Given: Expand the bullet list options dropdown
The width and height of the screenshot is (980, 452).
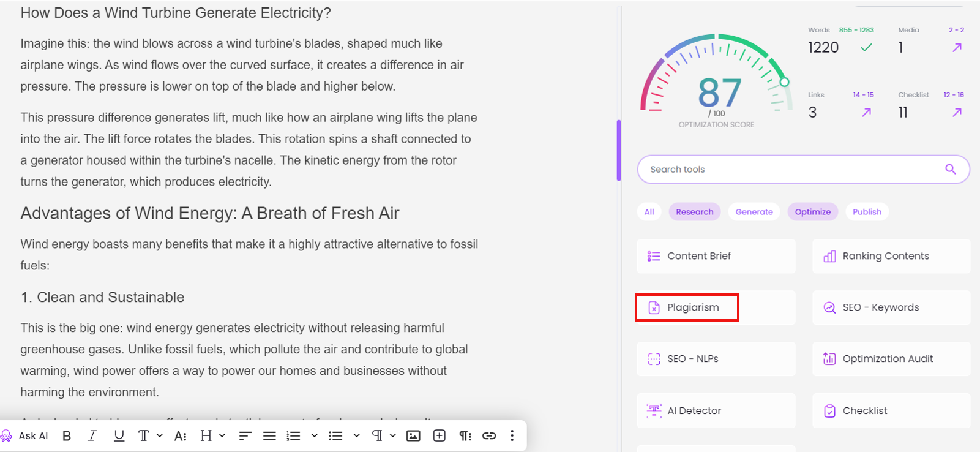Looking at the screenshot, I should coord(356,435).
